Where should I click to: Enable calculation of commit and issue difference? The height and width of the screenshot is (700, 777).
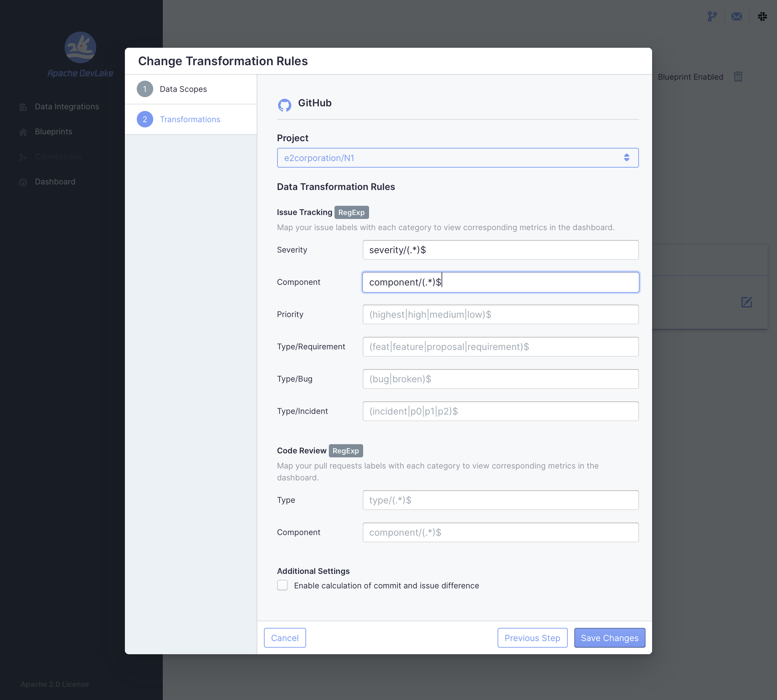(282, 585)
